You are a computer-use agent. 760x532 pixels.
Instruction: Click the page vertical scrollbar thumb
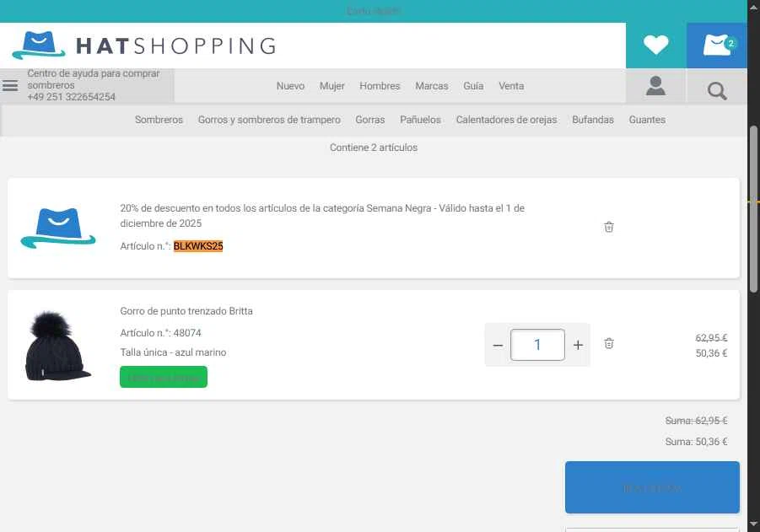click(753, 209)
